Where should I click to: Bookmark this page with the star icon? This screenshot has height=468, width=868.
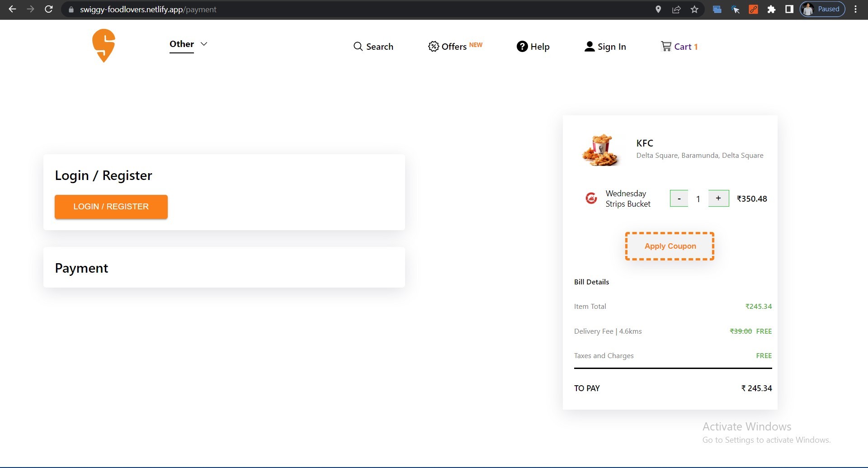(x=694, y=9)
